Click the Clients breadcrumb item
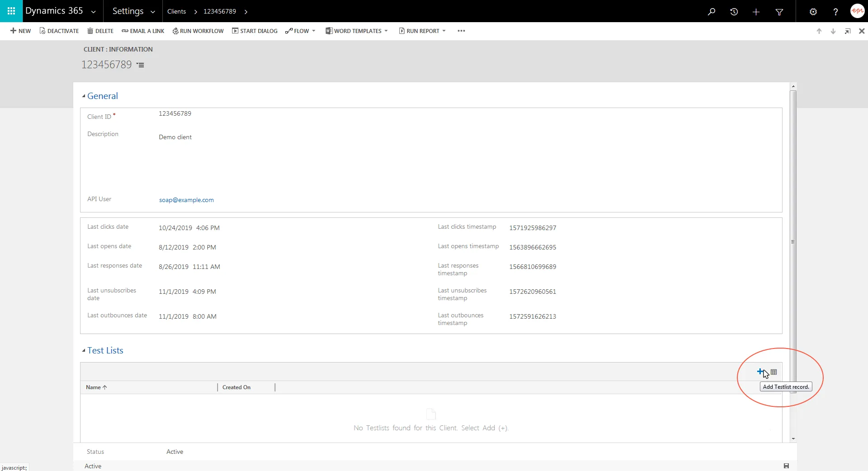Image resolution: width=868 pixels, height=471 pixels. (x=176, y=11)
